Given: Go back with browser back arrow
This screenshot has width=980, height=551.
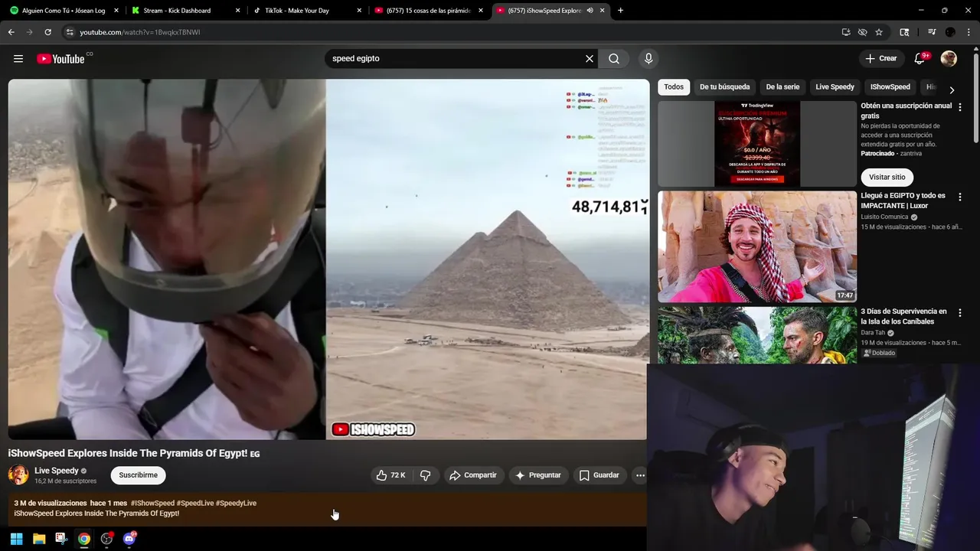Looking at the screenshot, I should pos(11,32).
